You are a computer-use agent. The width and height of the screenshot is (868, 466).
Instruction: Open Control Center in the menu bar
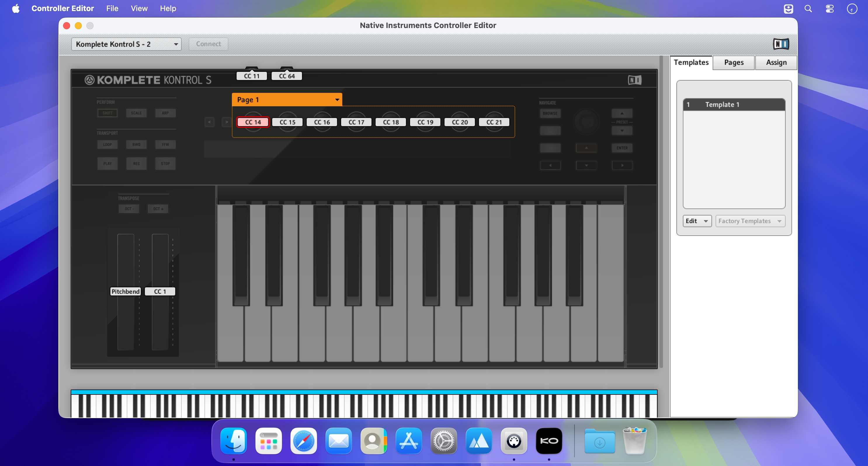pos(829,8)
